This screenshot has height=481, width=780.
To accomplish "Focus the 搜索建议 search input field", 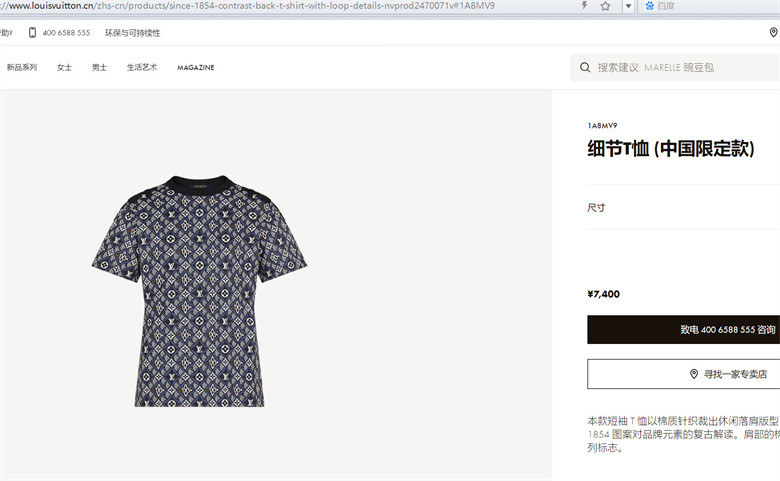I will tap(675, 68).
